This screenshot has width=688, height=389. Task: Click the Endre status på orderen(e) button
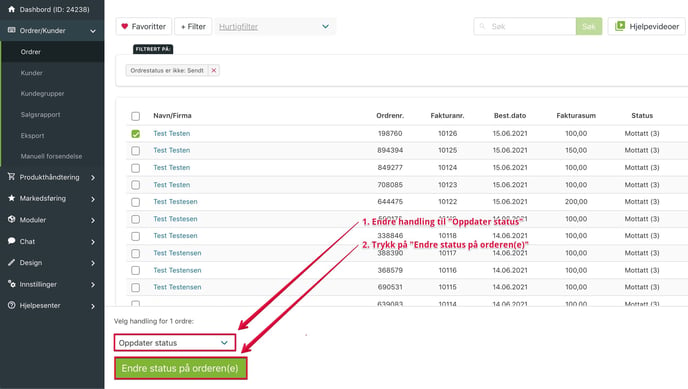coord(180,368)
